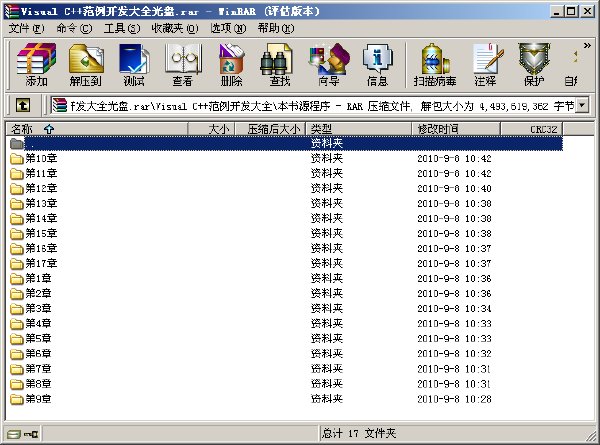Click status bar text 总计 17 文件夹
The height and width of the screenshot is (445, 600).
click(x=359, y=433)
